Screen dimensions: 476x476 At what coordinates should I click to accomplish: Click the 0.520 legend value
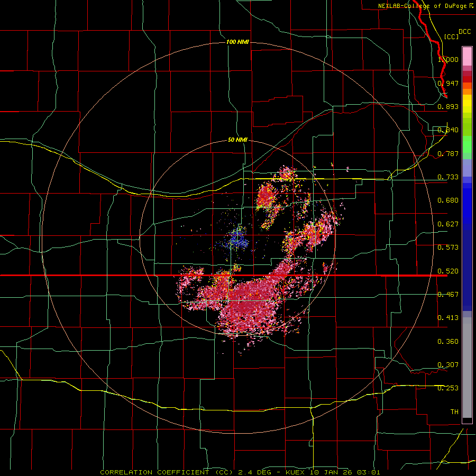click(448, 271)
